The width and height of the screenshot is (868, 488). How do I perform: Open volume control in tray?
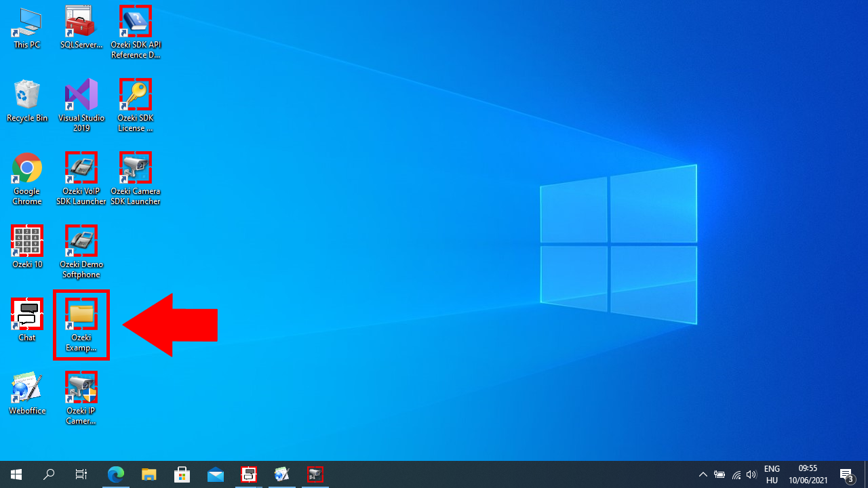pyautogui.click(x=751, y=474)
